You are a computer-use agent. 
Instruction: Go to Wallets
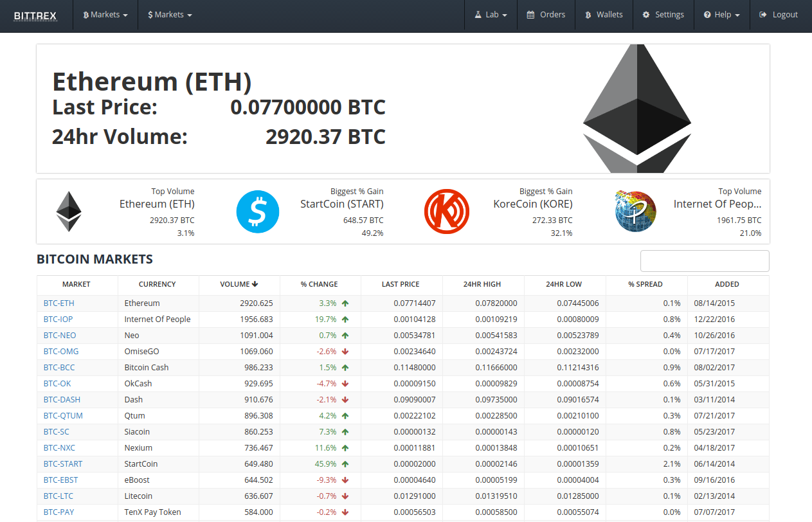(604, 15)
